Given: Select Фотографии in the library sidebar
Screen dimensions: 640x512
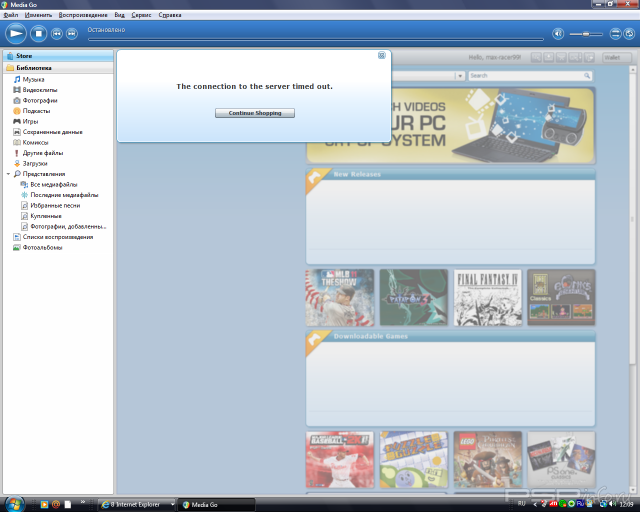Looking at the screenshot, I should 39,100.
